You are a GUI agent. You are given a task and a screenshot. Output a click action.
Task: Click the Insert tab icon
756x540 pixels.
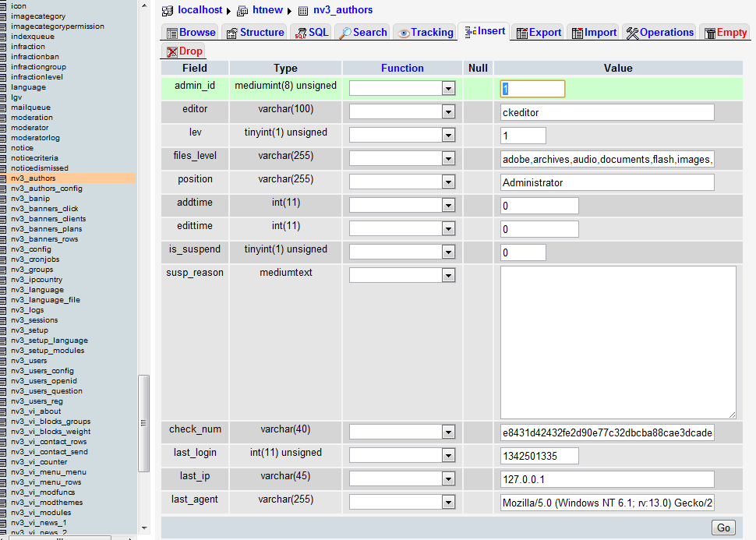(x=471, y=32)
